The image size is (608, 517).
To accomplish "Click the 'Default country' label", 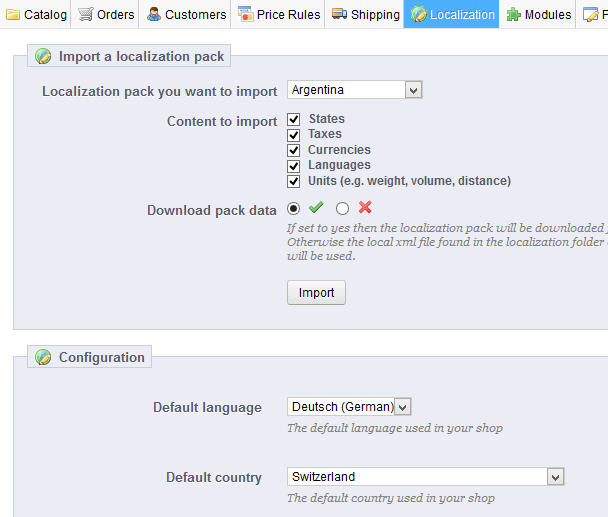I will click(x=214, y=477).
